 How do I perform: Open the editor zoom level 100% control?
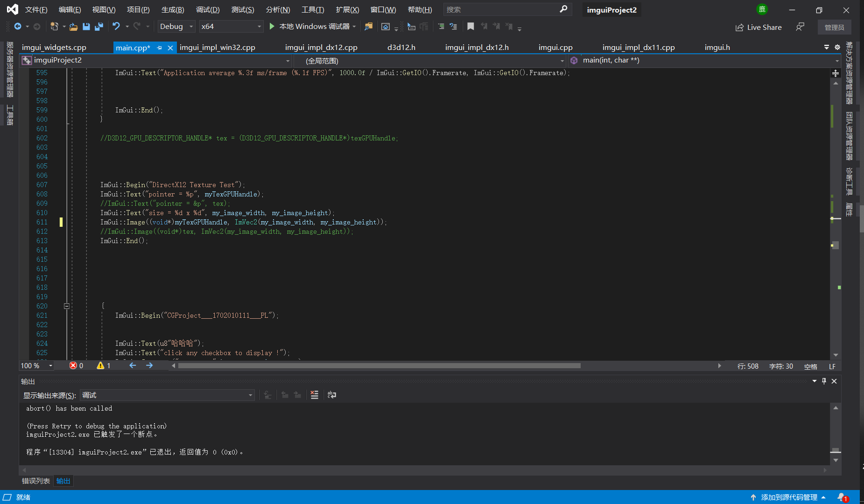[36, 365]
